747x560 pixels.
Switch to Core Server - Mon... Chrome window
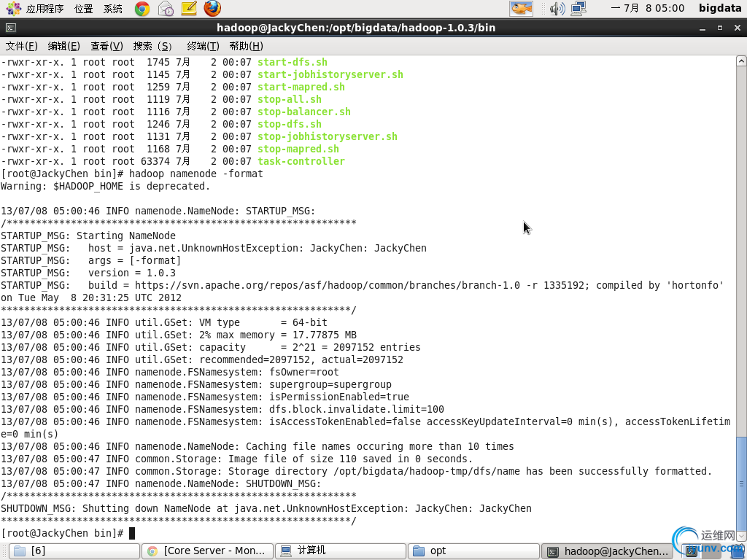pyautogui.click(x=208, y=551)
